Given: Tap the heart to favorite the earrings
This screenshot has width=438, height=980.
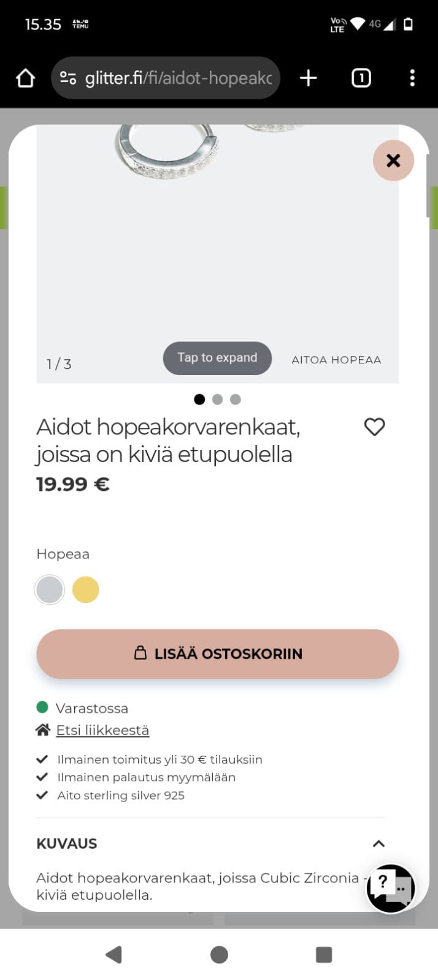Looking at the screenshot, I should pos(374,427).
